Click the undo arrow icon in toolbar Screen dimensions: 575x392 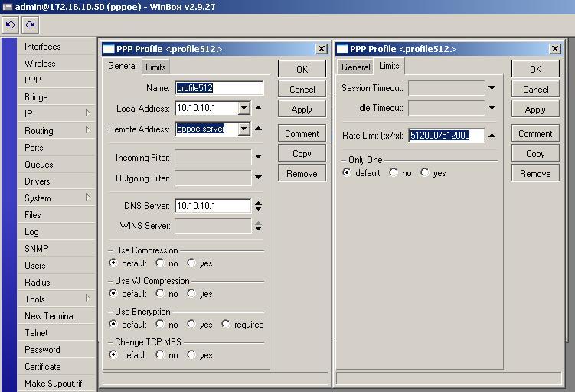tap(11, 24)
